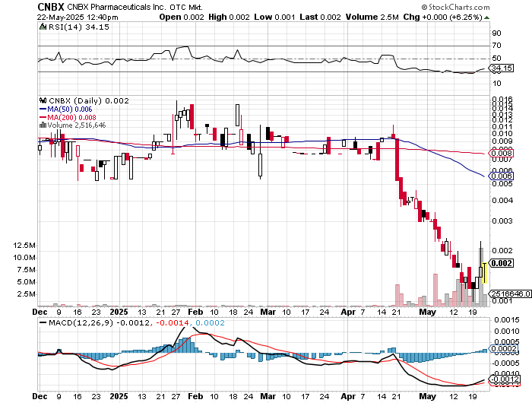532x403 pixels.
Task: Click the bold 0.002 last price tag
Action: point(501,263)
